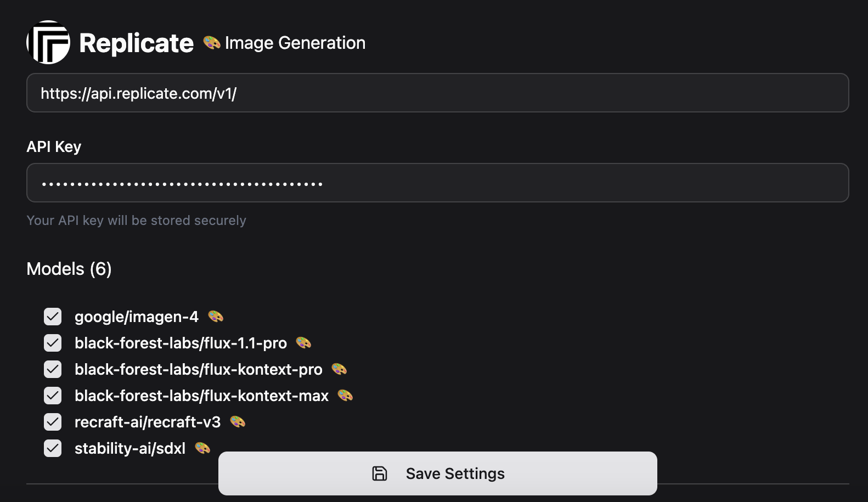Click the Save Settings button
Viewport: 868px width, 502px height.
[x=438, y=473]
